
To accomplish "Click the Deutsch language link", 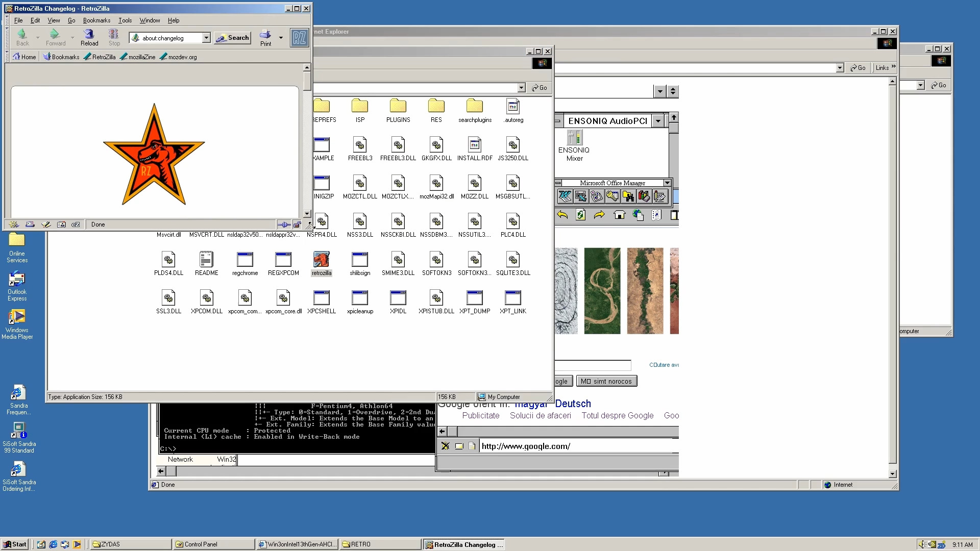I will pyautogui.click(x=573, y=404).
